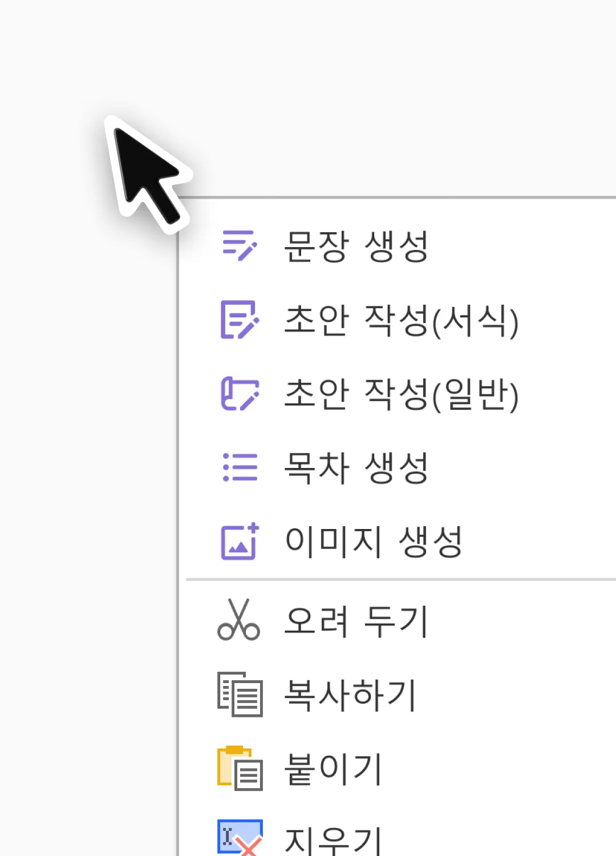
Task: Click the bulleted list table-of-contents icon
Action: [x=240, y=467]
